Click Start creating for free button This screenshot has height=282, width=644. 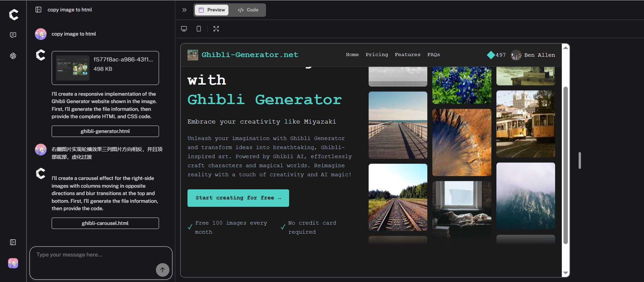pyautogui.click(x=238, y=198)
